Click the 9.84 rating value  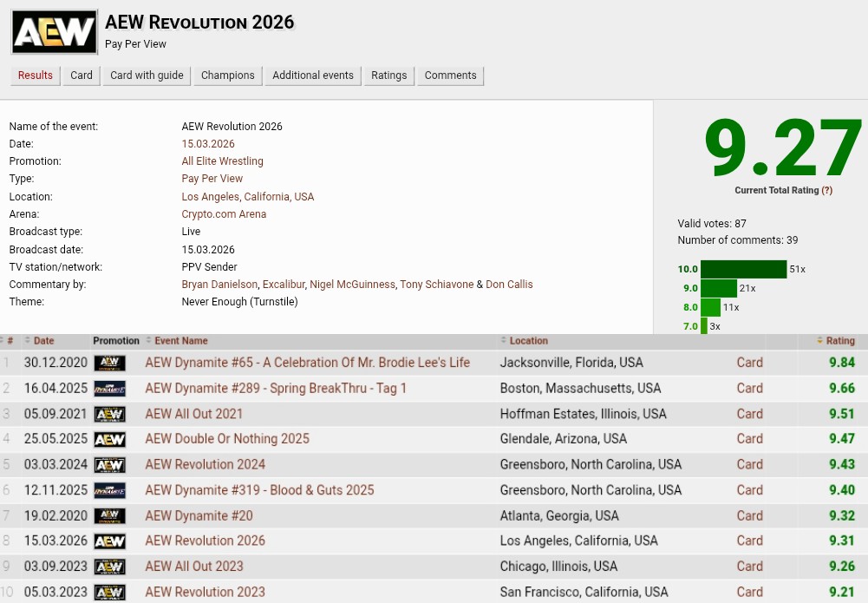coord(842,363)
